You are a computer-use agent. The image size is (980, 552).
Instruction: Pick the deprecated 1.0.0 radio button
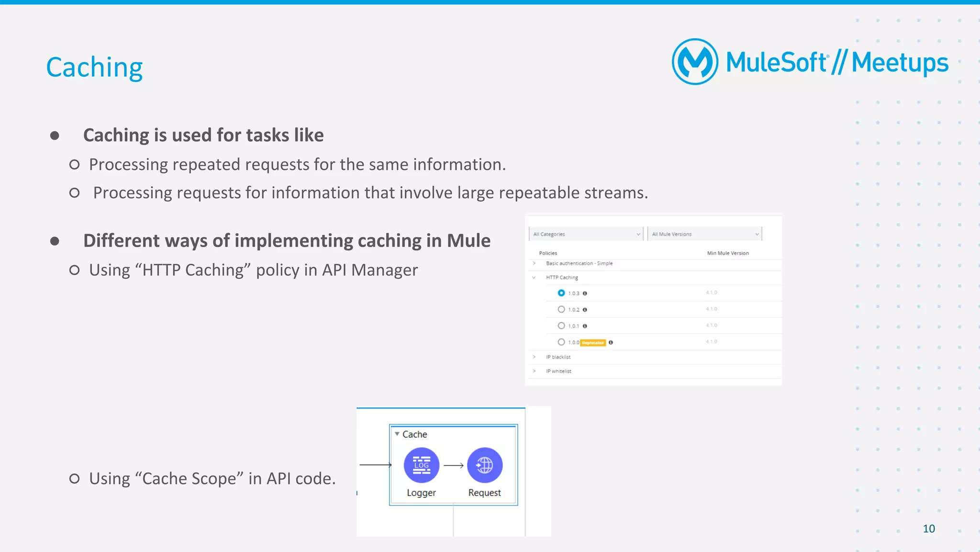[561, 342]
